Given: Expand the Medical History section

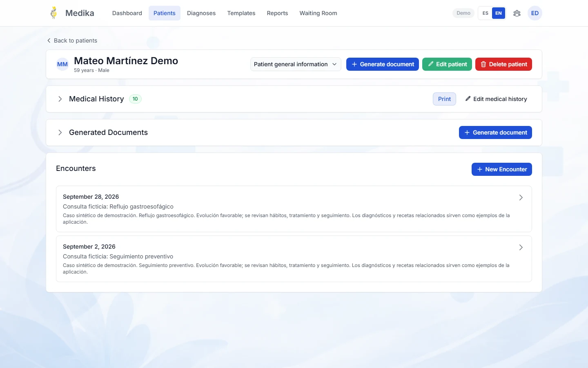Looking at the screenshot, I should 60,99.
